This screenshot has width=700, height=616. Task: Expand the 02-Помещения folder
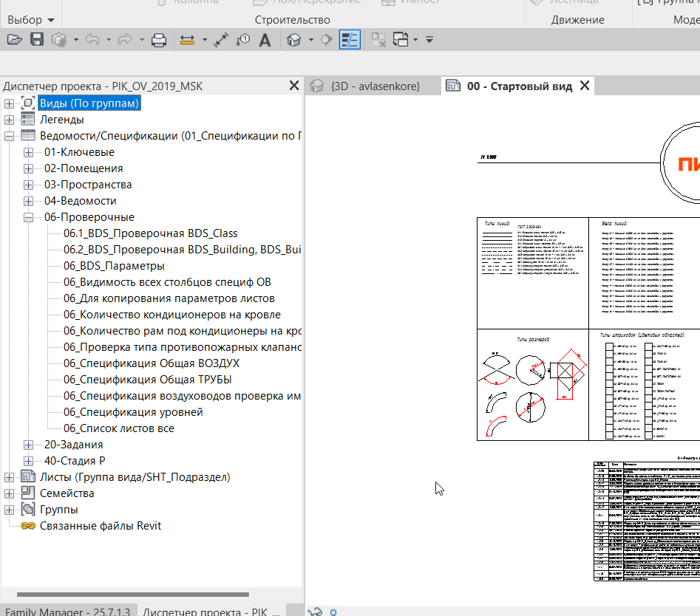pos(28,168)
